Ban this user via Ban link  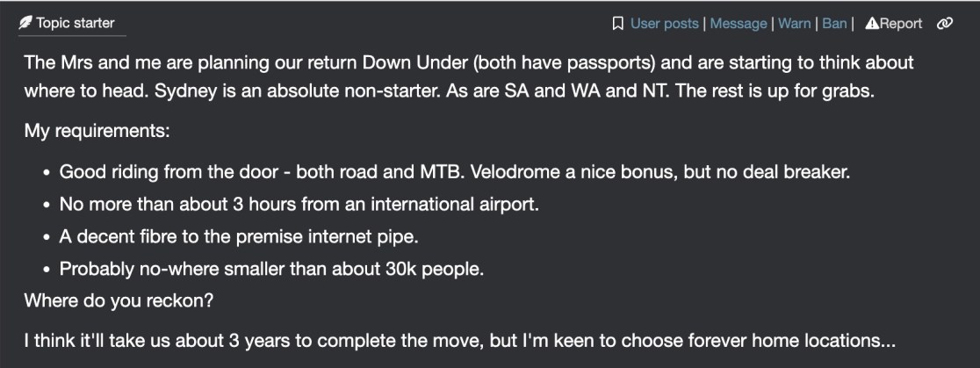click(x=834, y=24)
